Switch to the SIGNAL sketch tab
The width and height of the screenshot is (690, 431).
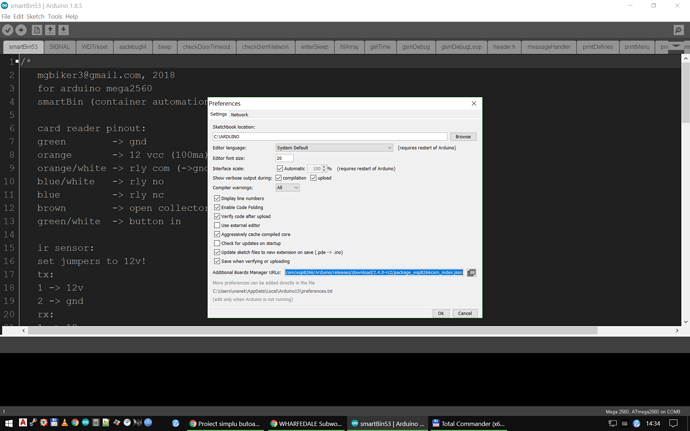coord(59,47)
